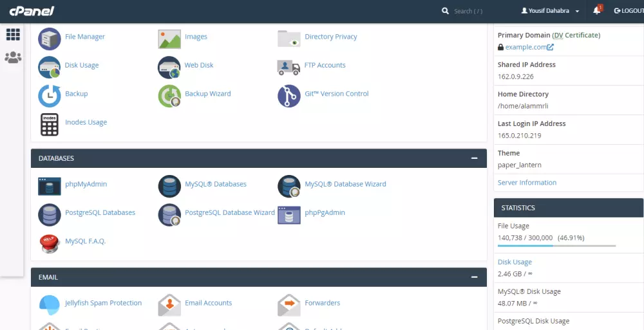This screenshot has height=330, width=644.
Task: Click the Disk Usage drive icon
Action: click(50, 68)
